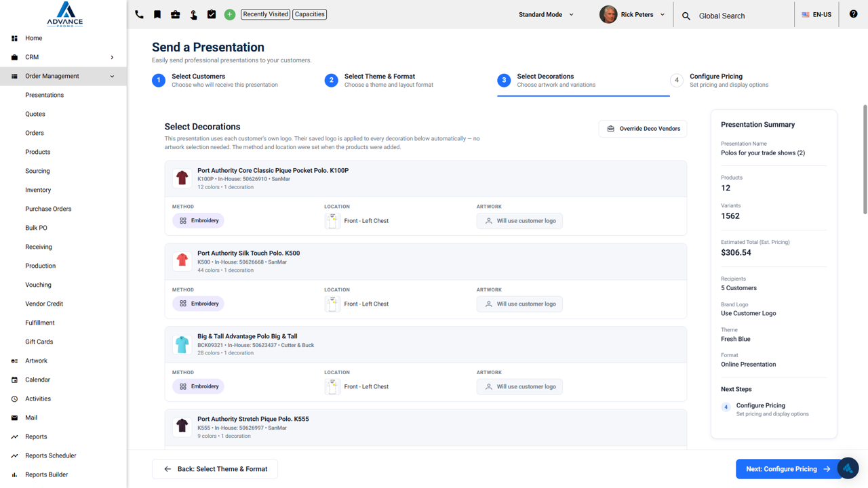
Task: Click the touch pointer icon in toolbar
Action: pyautogui.click(x=193, y=14)
